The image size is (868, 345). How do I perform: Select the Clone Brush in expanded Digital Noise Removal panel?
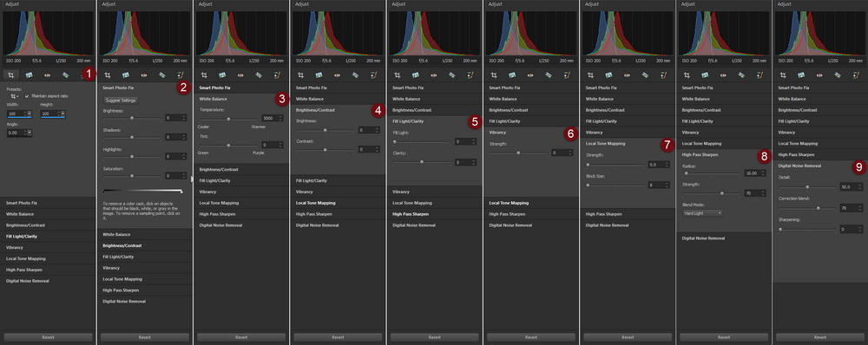point(855,75)
